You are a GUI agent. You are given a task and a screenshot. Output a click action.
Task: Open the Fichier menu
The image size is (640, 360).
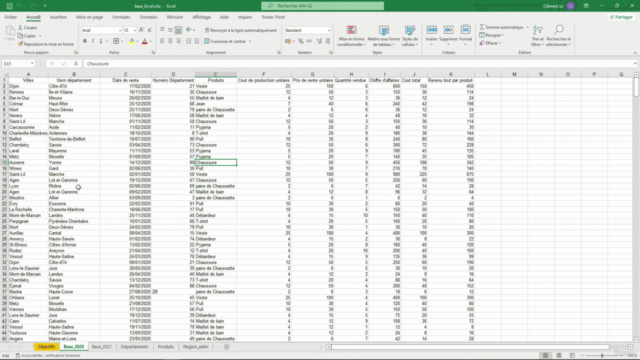click(11, 17)
